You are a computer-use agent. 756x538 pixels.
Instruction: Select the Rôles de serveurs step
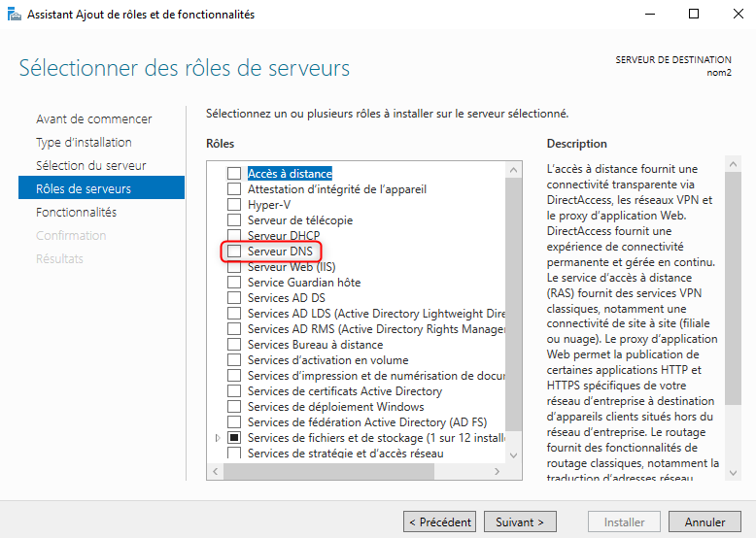click(x=101, y=187)
